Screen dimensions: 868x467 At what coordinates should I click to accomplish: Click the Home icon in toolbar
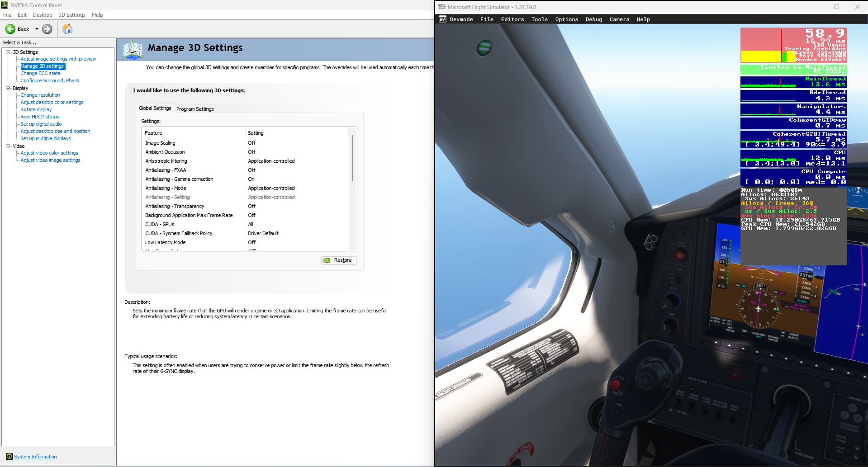click(67, 29)
